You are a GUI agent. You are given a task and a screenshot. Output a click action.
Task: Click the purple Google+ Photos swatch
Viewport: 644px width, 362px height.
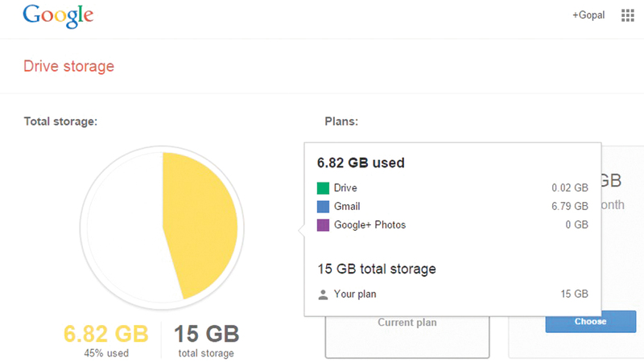(x=323, y=225)
